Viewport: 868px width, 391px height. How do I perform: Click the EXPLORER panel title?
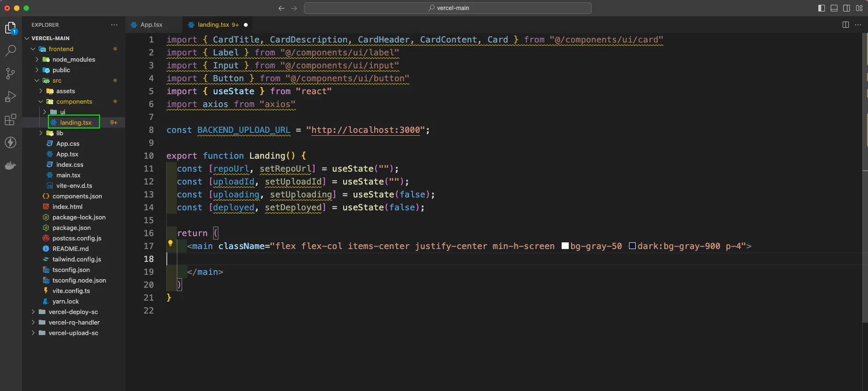(x=45, y=25)
